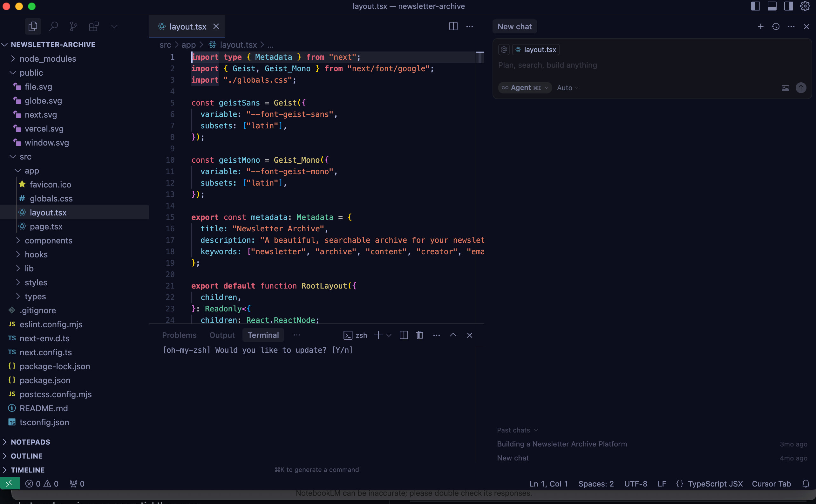Open the Agent mode dropdown
The width and height of the screenshot is (816, 504).
coord(525,88)
